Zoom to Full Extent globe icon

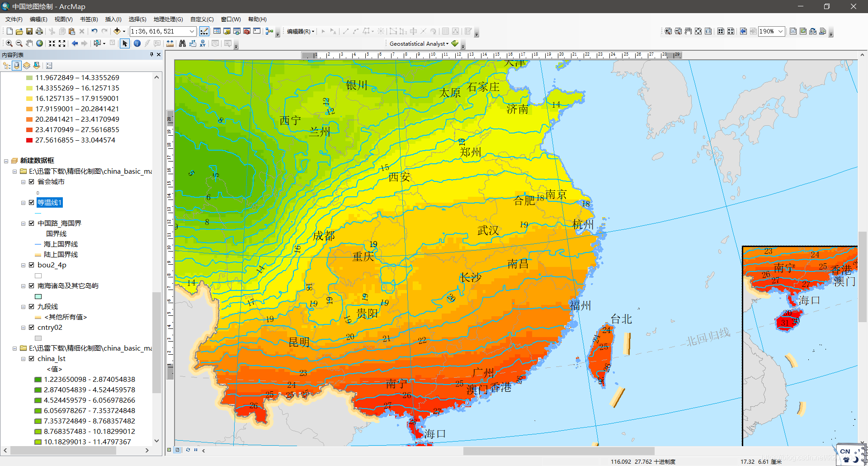pos(40,43)
